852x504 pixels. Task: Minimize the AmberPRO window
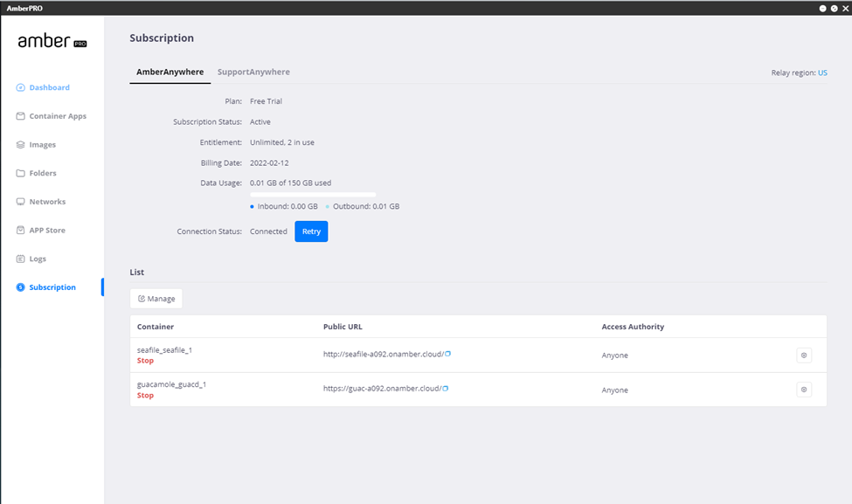pos(822,8)
